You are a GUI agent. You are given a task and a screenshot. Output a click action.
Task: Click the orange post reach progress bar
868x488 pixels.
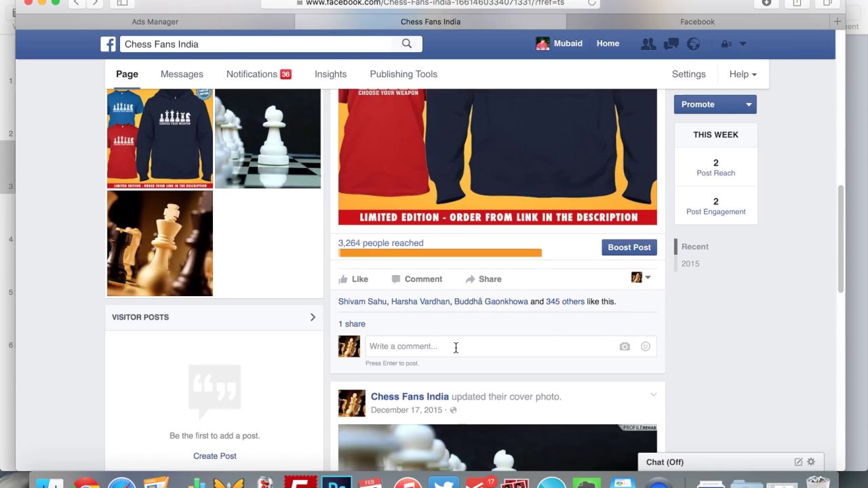point(440,253)
